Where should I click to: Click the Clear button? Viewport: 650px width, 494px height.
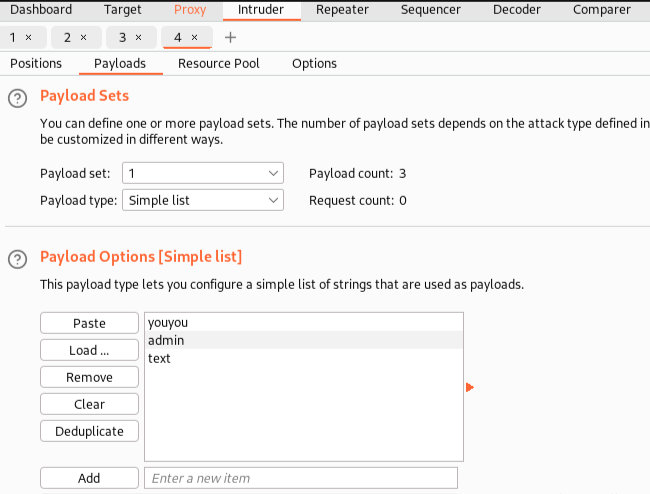89,404
